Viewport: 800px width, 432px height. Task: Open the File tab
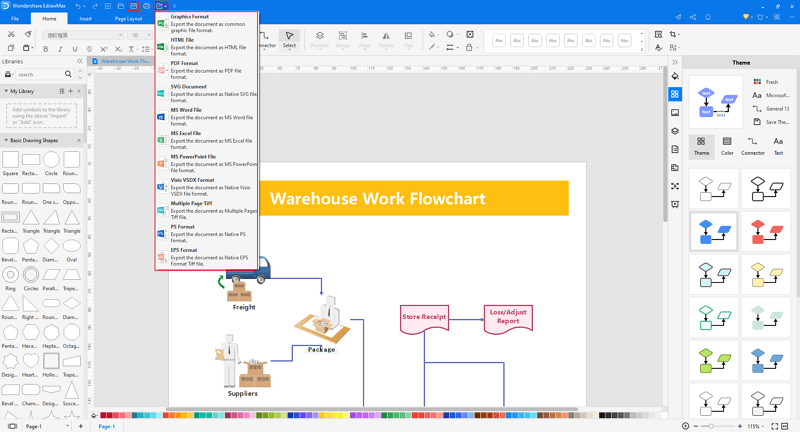[x=15, y=18]
